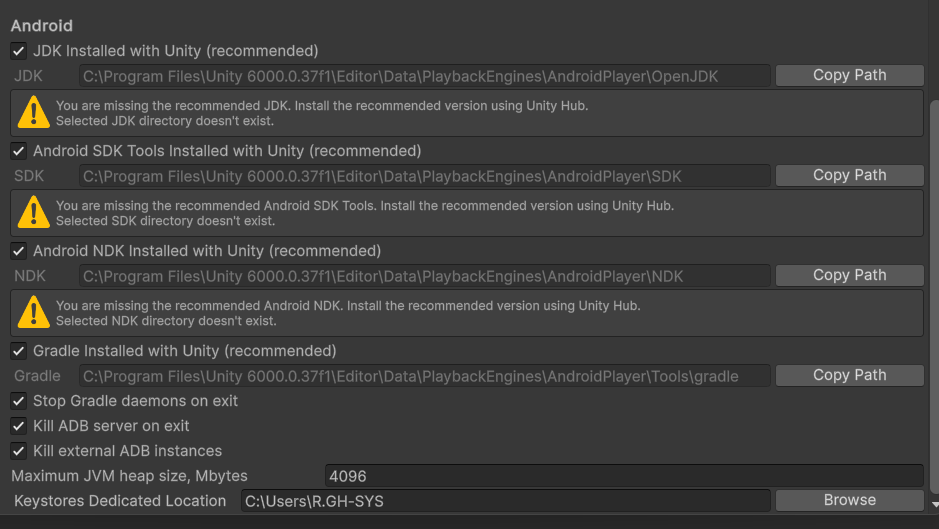The width and height of the screenshot is (939, 529).
Task: Click the Android SDK Tools warning icon
Action: (33, 212)
